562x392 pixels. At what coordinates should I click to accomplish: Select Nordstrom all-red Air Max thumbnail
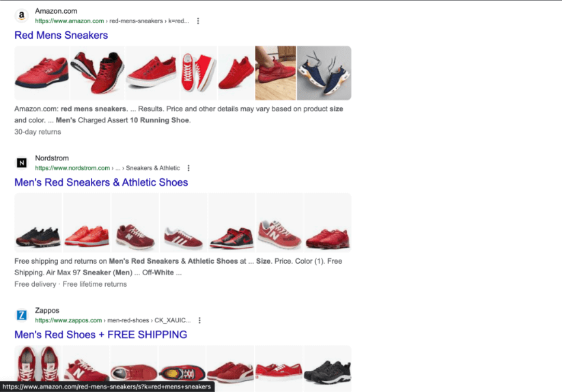[x=328, y=223]
